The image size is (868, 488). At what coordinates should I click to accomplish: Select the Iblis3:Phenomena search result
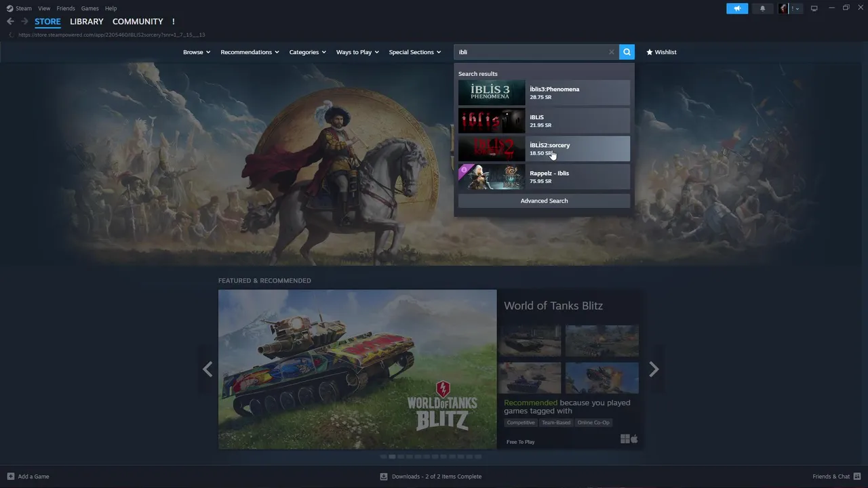pyautogui.click(x=544, y=93)
